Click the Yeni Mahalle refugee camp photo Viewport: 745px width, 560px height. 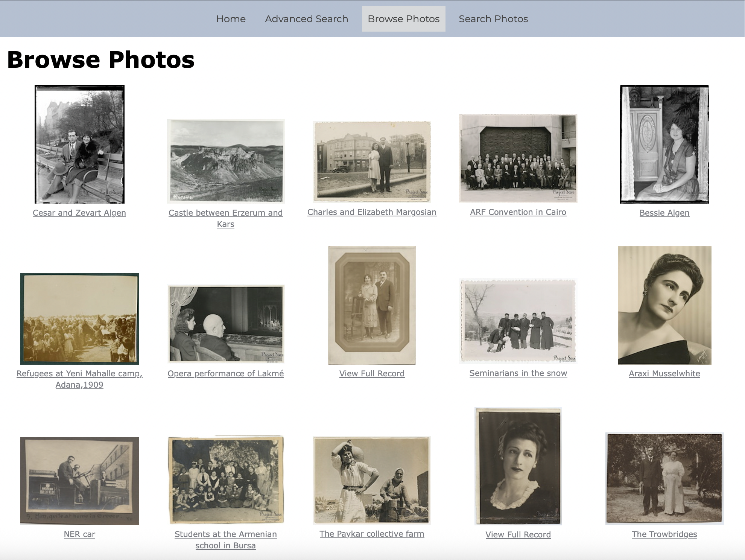tap(79, 319)
